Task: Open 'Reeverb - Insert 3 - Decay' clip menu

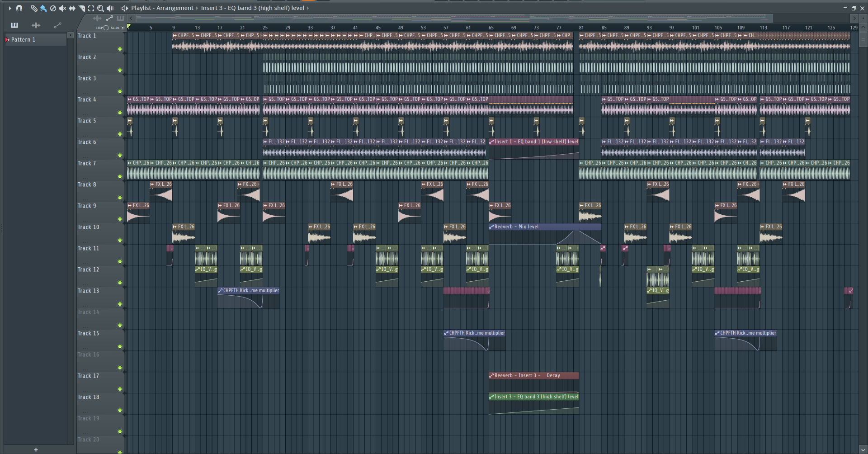Action: click(491, 376)
